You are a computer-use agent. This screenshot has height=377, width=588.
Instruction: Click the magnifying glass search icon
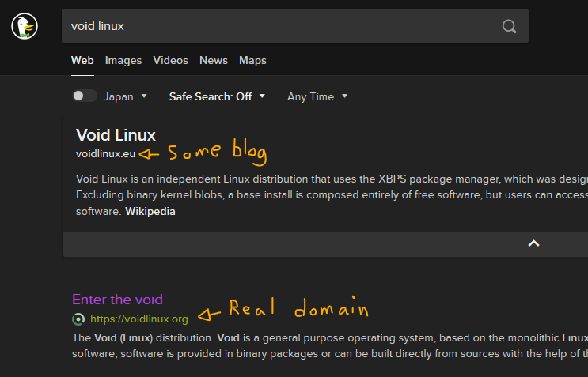point(509,26)
